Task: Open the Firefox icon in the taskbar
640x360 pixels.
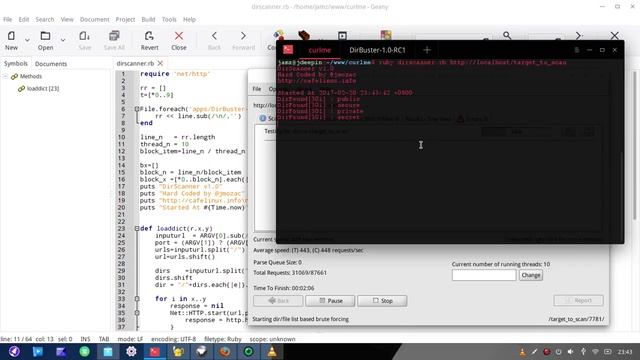Action: point(225,351)
